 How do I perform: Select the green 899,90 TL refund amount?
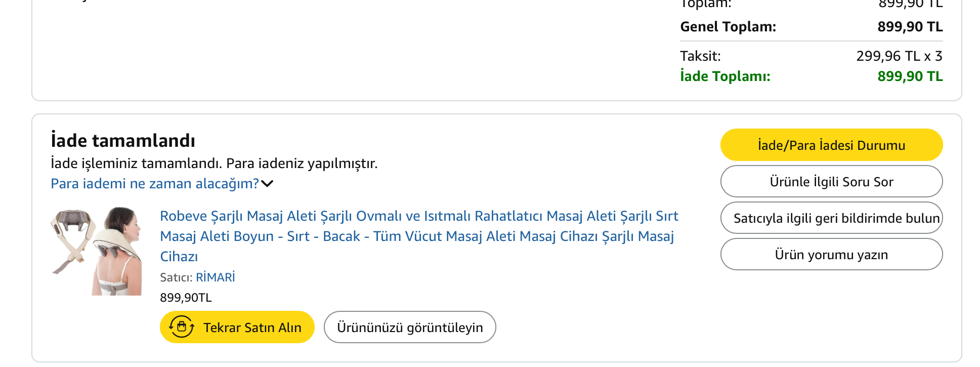point(910,76)
